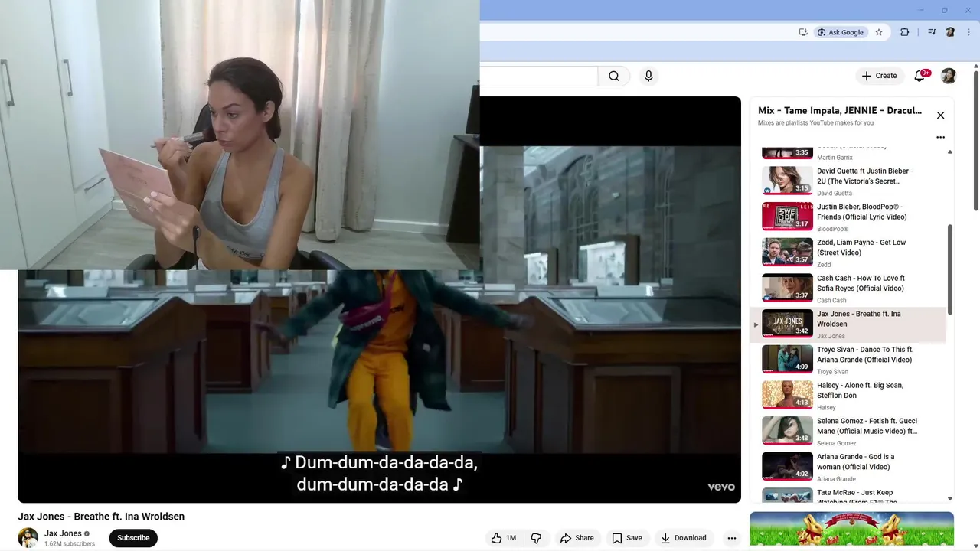Viewport: 980px width, 551px height.
Task: Open Mix playlist three-dot options
Action: coord(940,138)
